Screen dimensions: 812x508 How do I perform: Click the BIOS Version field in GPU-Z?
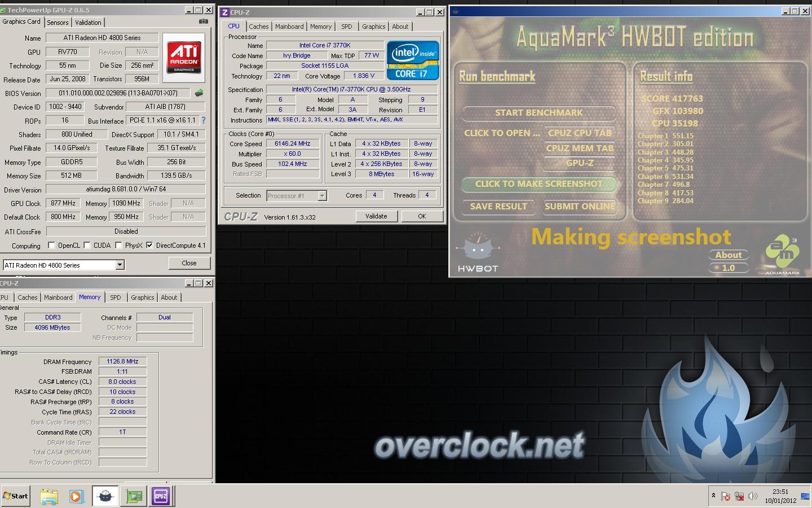coord(118,93)
